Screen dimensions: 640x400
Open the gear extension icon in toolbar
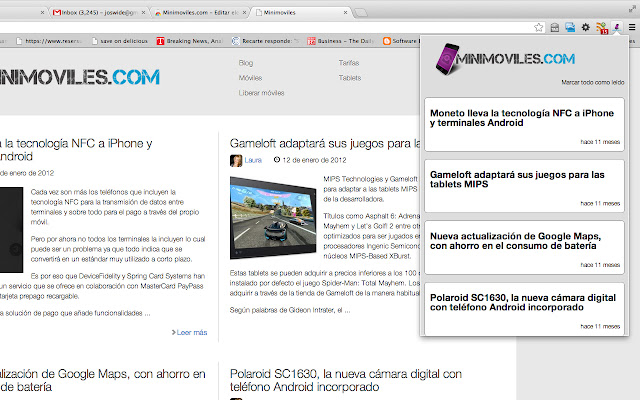586,27
